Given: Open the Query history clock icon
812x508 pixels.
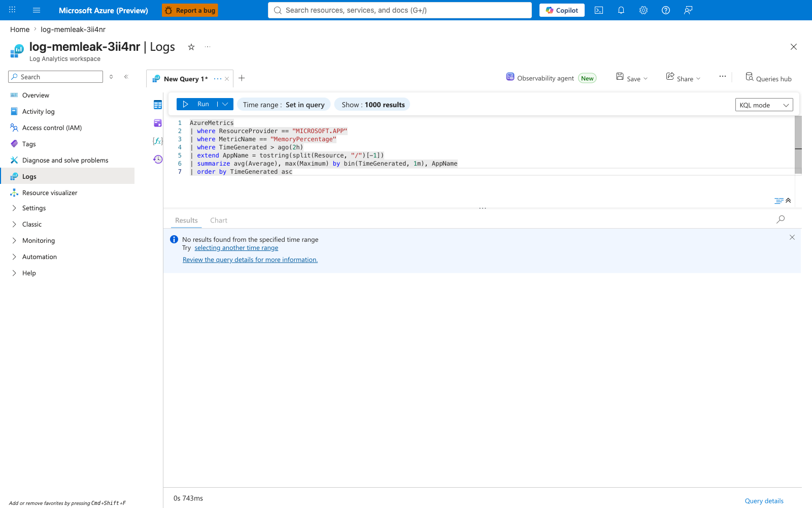Looking at the screenshot, I should [x=158, y=159].
